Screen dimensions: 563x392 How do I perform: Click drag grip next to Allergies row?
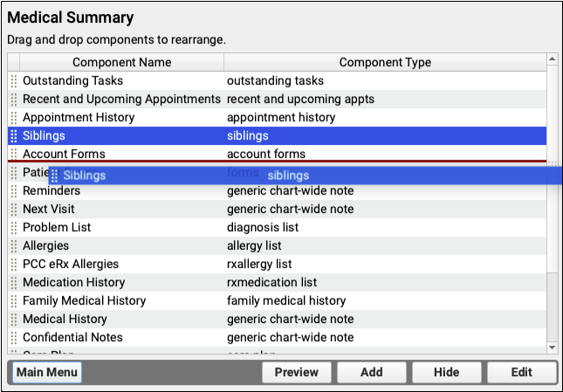[x=13, y=246]
